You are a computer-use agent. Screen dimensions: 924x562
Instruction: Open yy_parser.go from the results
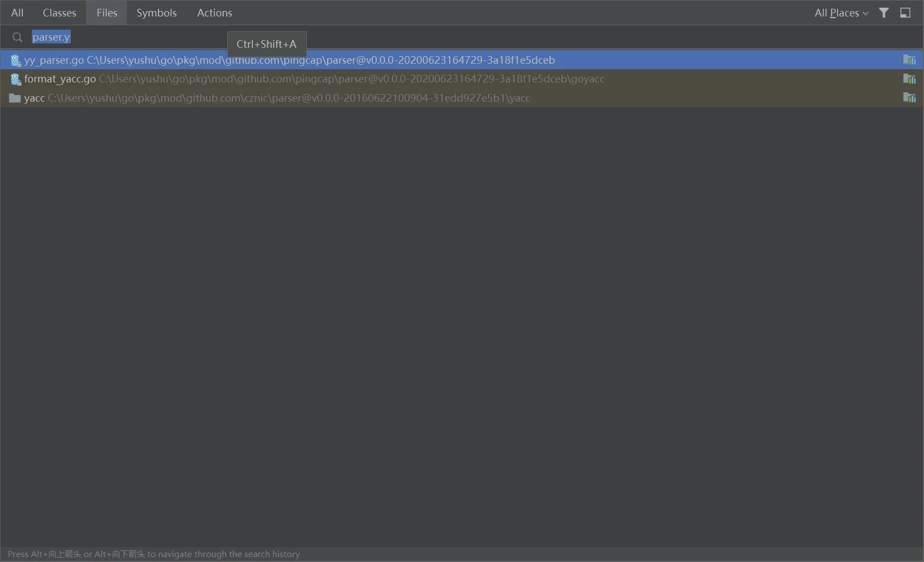click(220, 60)
